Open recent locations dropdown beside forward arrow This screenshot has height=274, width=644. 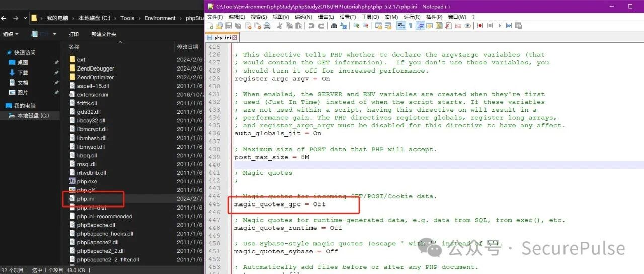(x=25, y=18)
